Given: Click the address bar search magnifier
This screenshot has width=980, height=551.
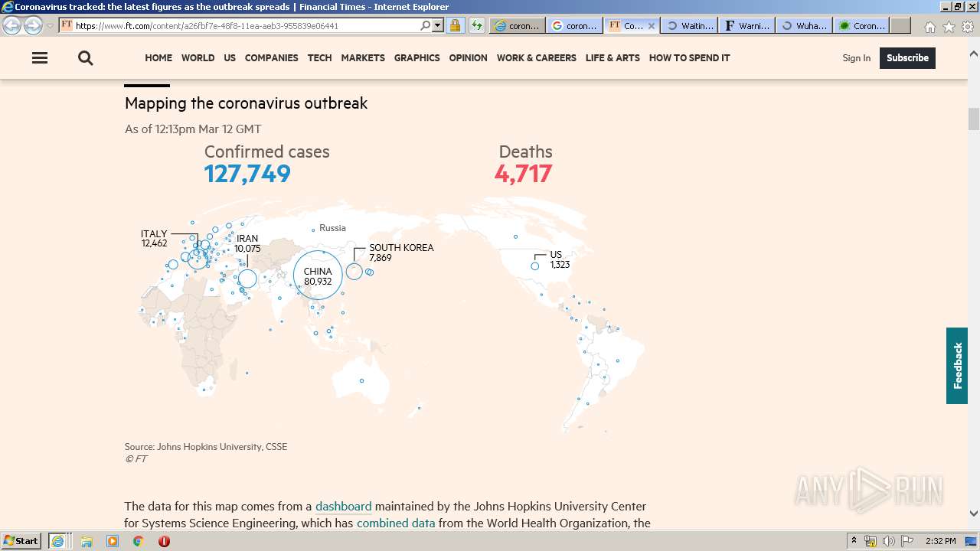Looking at the screenshot, I should pos(426,25).
